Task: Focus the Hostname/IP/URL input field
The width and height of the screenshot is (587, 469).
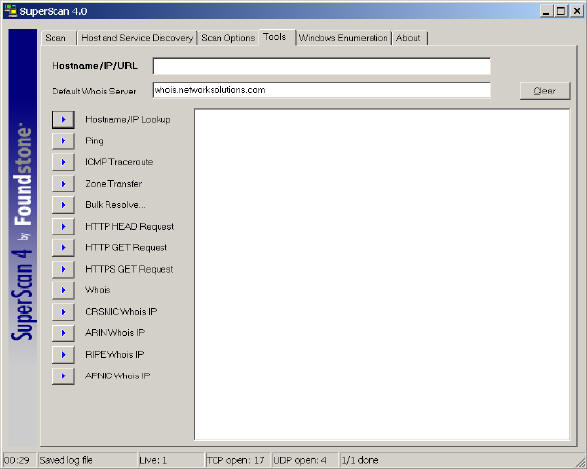Action: point(322,66)
